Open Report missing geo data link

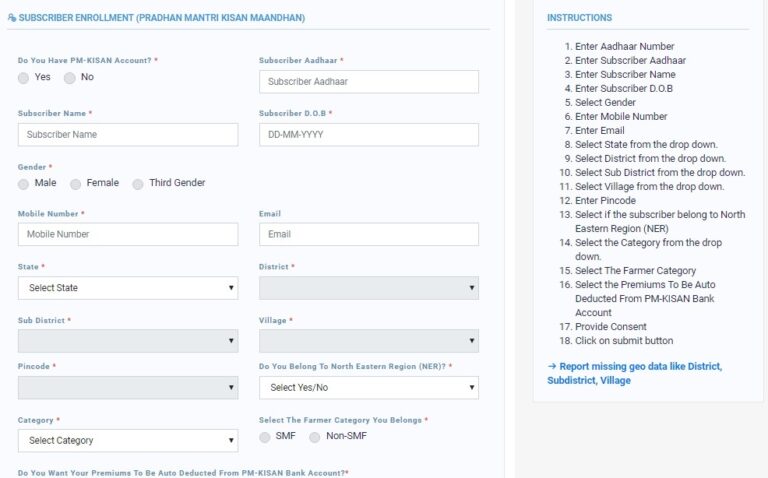point(635,373)
